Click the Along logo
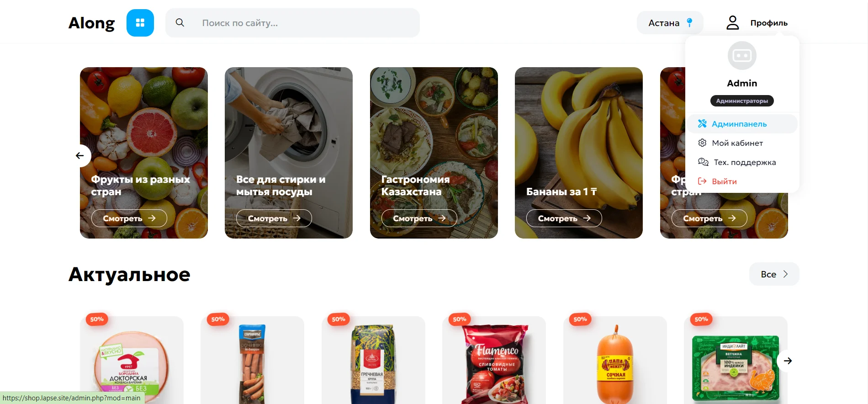868x404 pixels. coord(92,23)
